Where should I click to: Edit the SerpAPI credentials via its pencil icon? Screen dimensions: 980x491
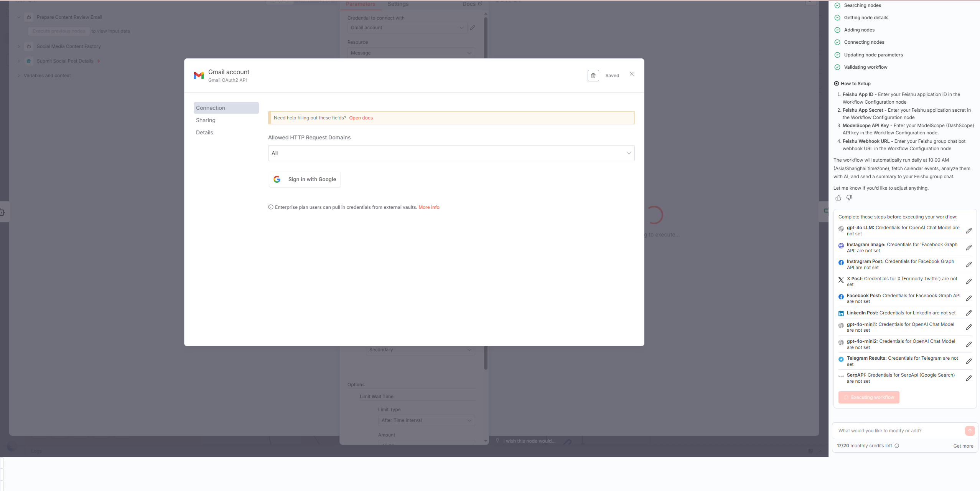click(968, 378)
